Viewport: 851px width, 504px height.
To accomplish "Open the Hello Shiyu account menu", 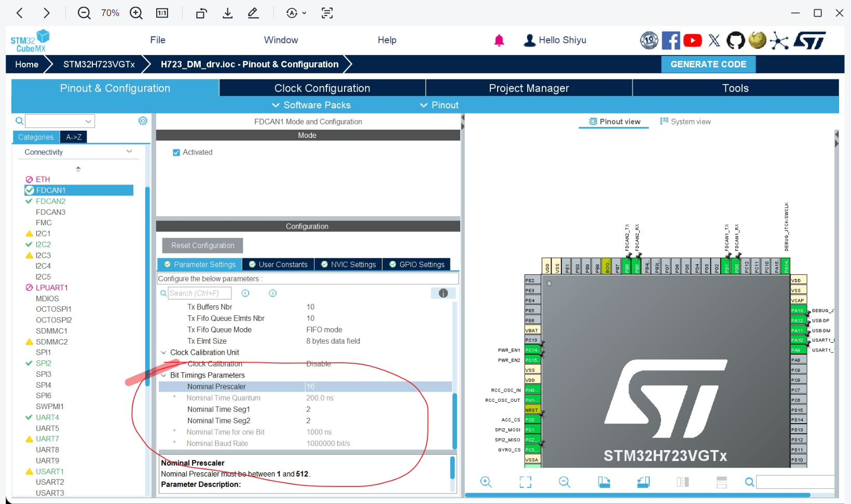I will 555,40.
